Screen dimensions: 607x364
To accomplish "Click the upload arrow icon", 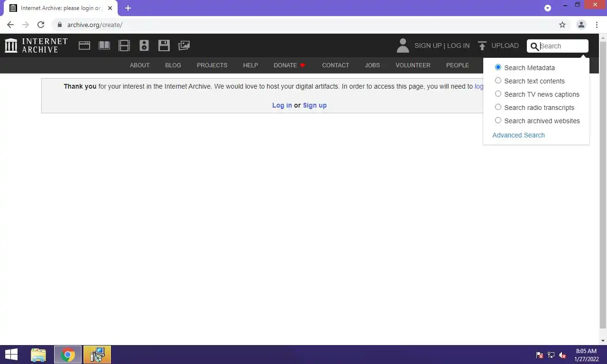I will (x=482, y=45).
